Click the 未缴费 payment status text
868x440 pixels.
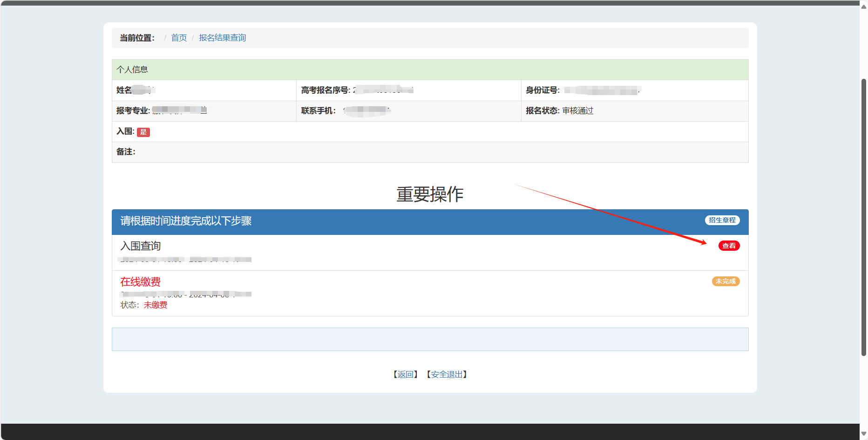[155, 305]
